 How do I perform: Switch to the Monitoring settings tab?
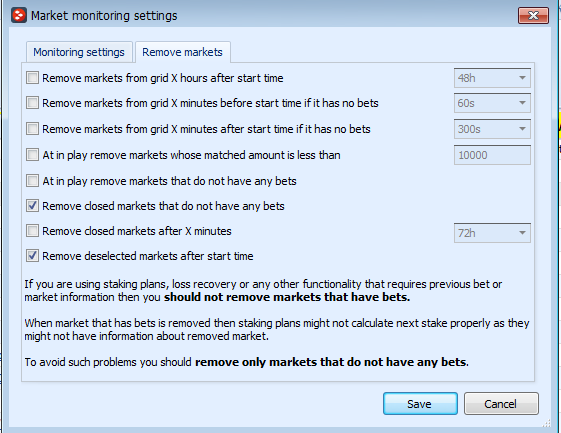click(79, 52)
